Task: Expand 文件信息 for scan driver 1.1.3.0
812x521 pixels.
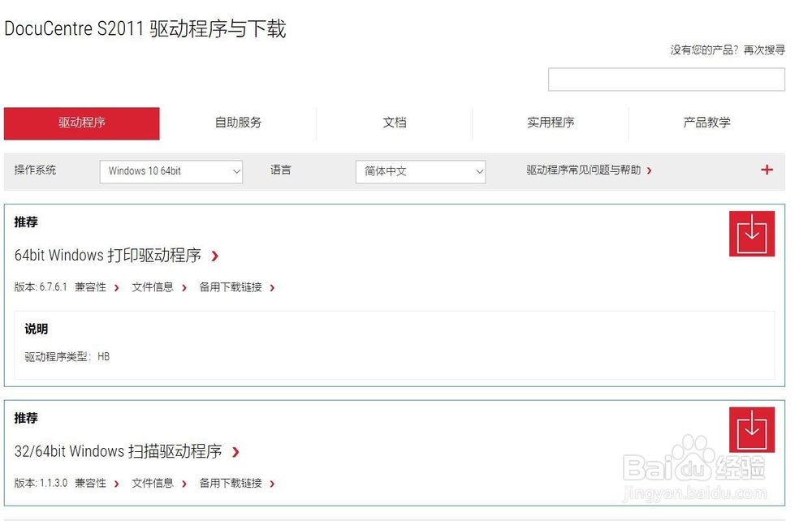Action: click(159, 483)
